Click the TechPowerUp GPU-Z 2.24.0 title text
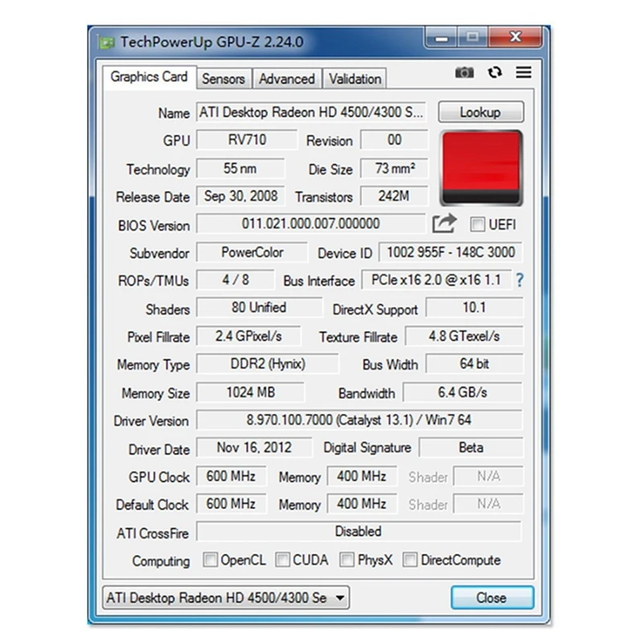Image resolution: width=644 pixels, height=644 pixels. click(x=212, y=42)
